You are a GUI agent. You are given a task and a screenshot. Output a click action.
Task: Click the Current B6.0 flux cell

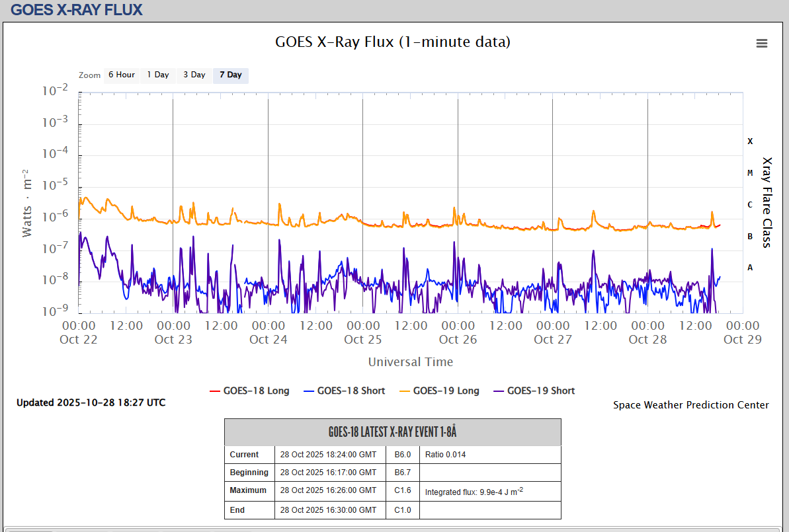pos(403,455)
